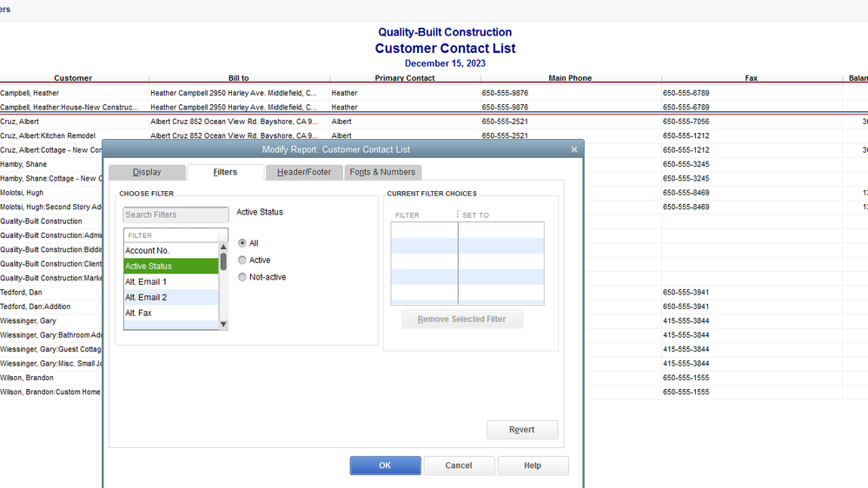Select the Active radio button
868x488 pixels.
(242, 260)
